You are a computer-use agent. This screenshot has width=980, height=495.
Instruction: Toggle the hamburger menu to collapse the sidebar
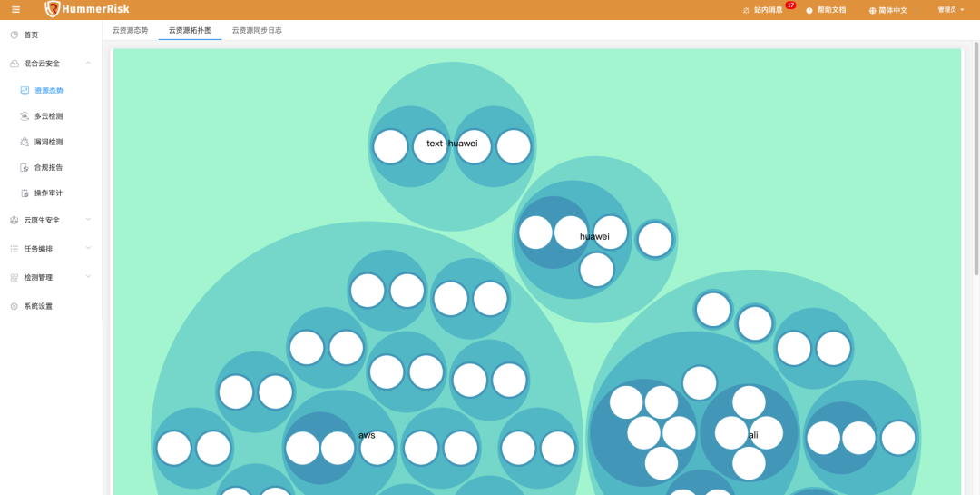coord(16,10)
